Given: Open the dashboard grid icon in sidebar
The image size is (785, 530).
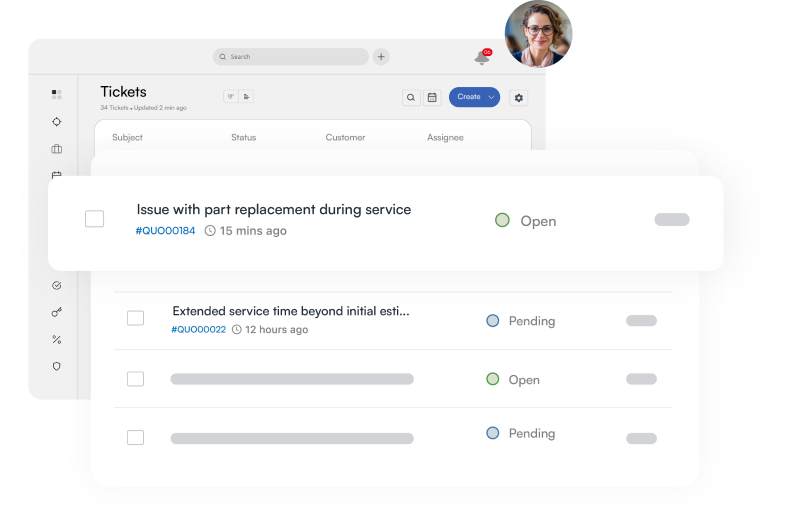Looking at the screenshot, I should [57, 94].
